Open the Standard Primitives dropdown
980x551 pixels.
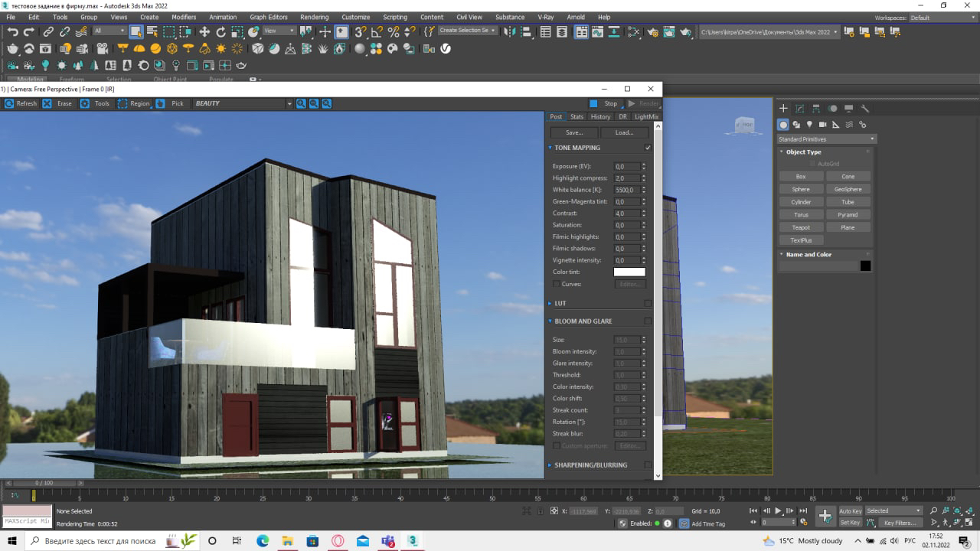(x=826, y=139)
